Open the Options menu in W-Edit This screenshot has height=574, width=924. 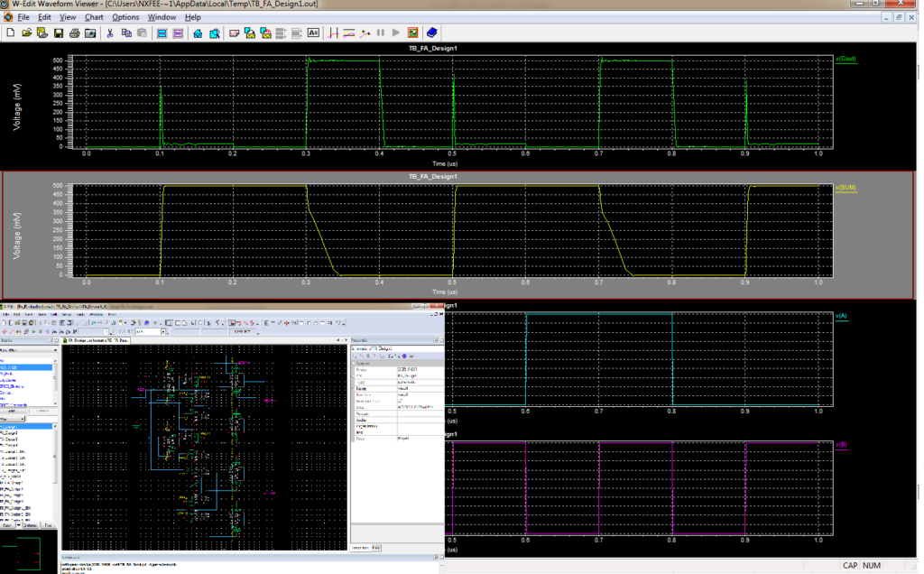coord(125,16)
